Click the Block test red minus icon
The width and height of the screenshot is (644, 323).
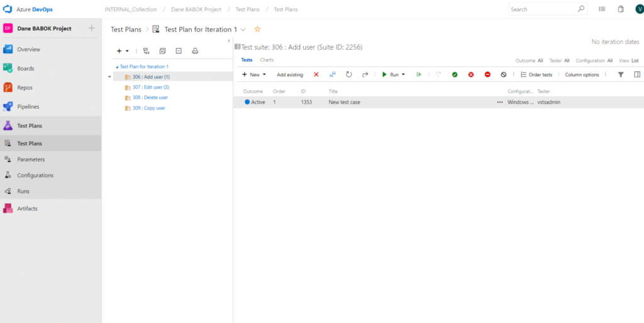(487, 74)
